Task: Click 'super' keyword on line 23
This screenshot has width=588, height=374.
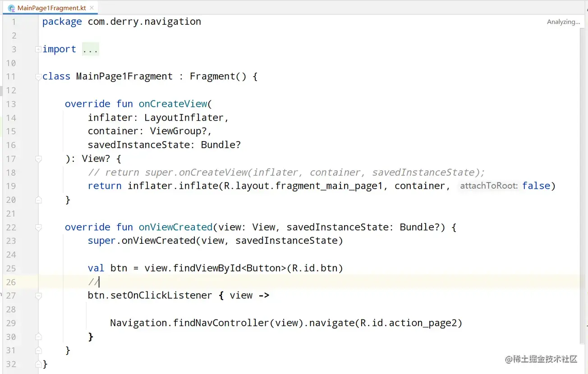Action: [x=102, y=241]
